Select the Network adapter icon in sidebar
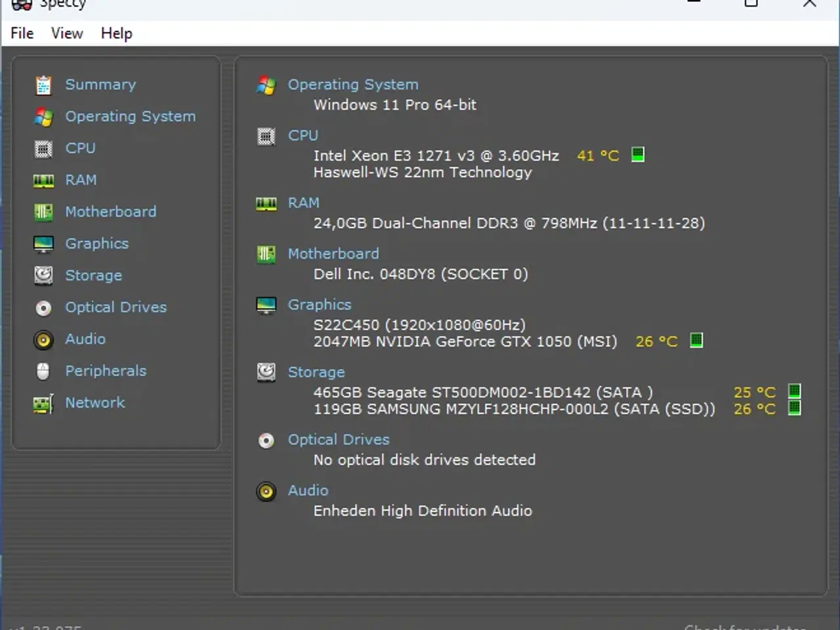The width and height of the screenshot is (840, 630). [43, 403]
